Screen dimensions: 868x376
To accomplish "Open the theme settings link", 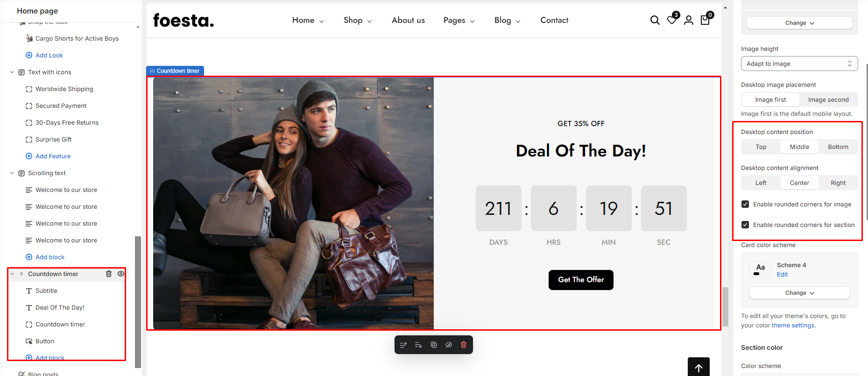I will pyautogui.click(x=793, y=326).
